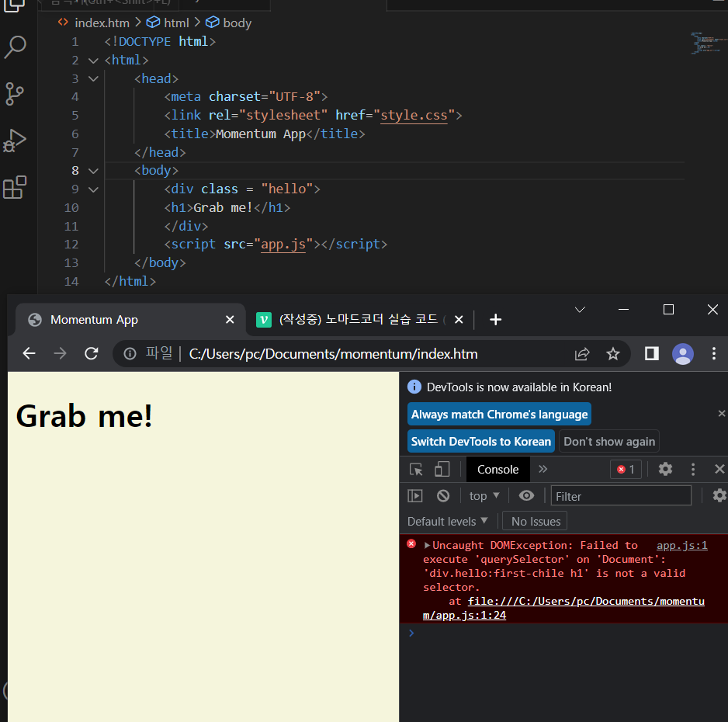Go forward in Chrome

pos(60,354)
